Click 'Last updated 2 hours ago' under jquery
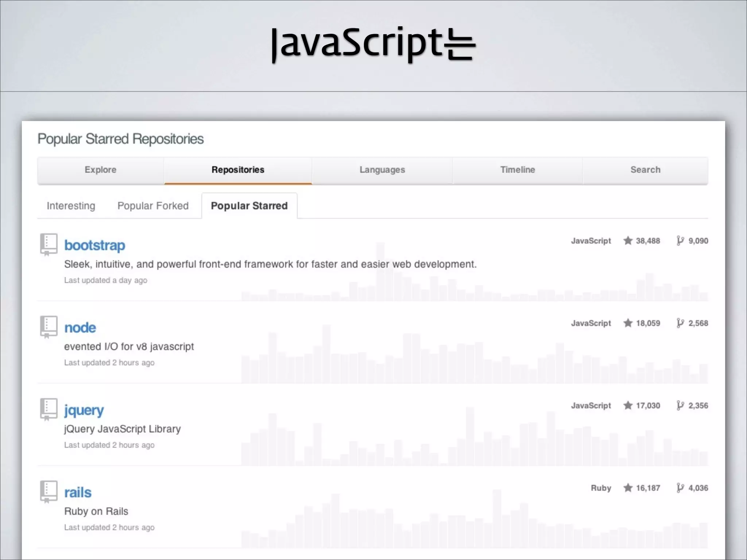Image resolution: width=747 pixels, height=560 pixels. [x=109, y=445]
